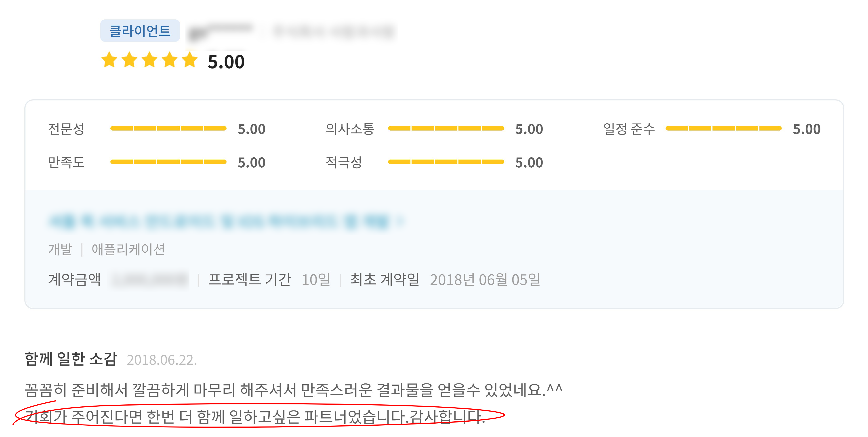This screenshot has width=868, height=437.
Task: Click the fourth yellow rating star
Action: point(170,60)
